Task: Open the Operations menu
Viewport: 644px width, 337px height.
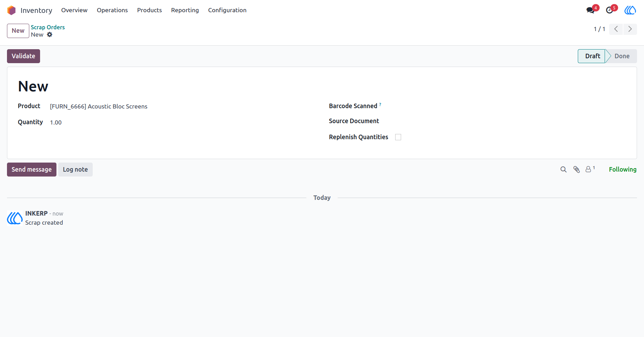Action: pyautogui.click(x=112, y=10)
